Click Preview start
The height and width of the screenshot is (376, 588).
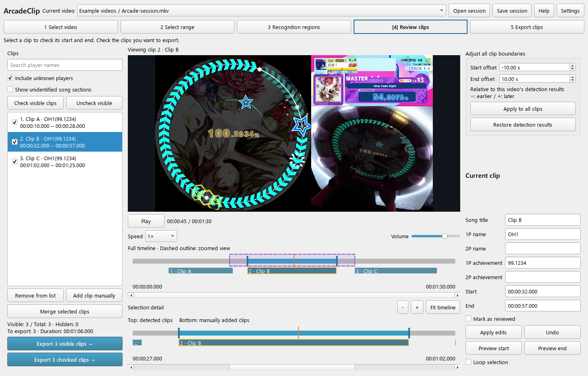point(494,348)
